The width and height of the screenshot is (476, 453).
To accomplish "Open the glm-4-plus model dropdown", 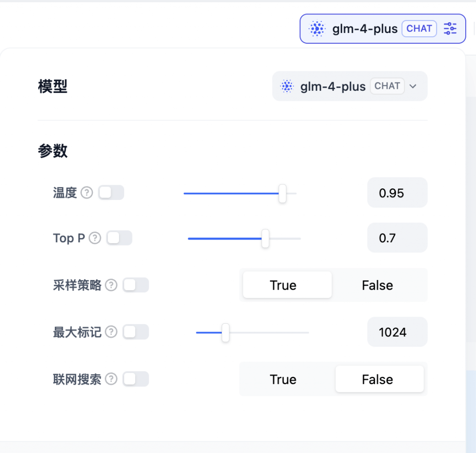I will pyautogui.click(x=350, y=87).
